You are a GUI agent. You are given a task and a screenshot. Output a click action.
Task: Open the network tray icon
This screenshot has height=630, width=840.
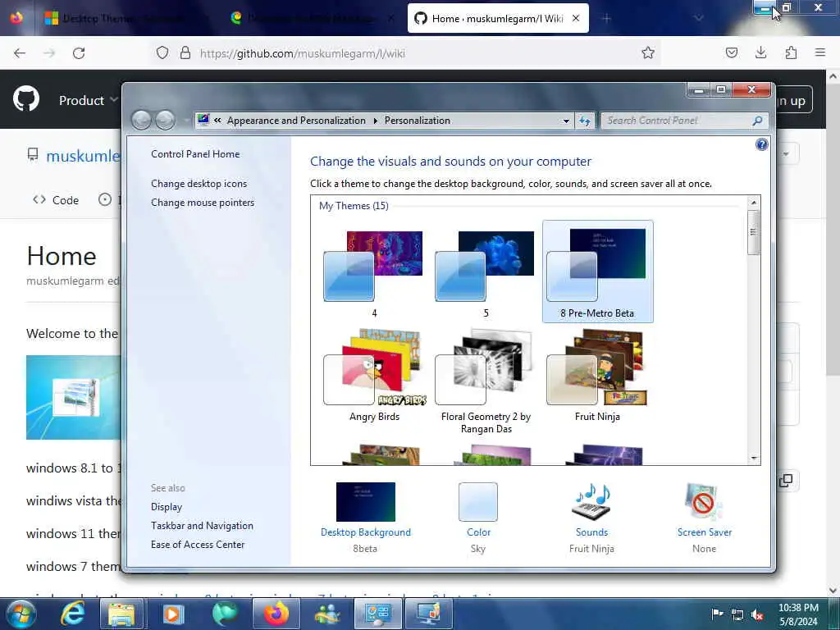click(737, 614)
